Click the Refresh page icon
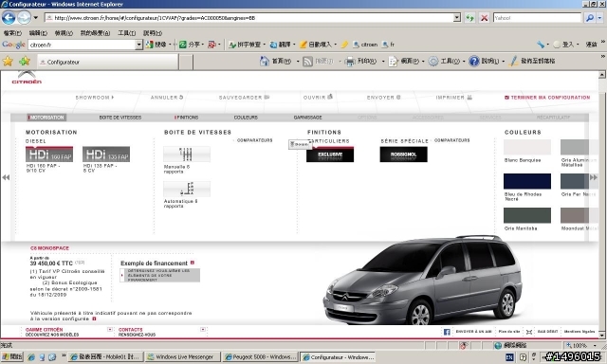The height and width of the screenshot is (364, 607). [x=470, y=18]
